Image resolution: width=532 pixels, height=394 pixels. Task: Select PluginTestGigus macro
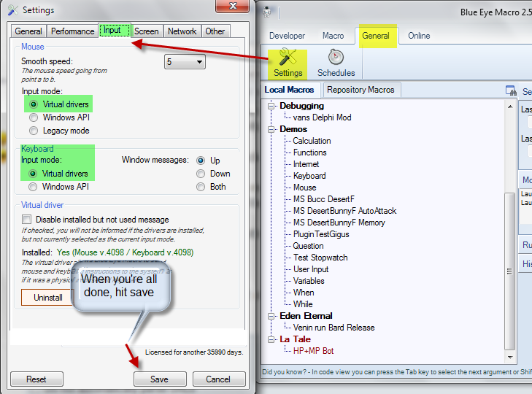[x=321, y=234]
